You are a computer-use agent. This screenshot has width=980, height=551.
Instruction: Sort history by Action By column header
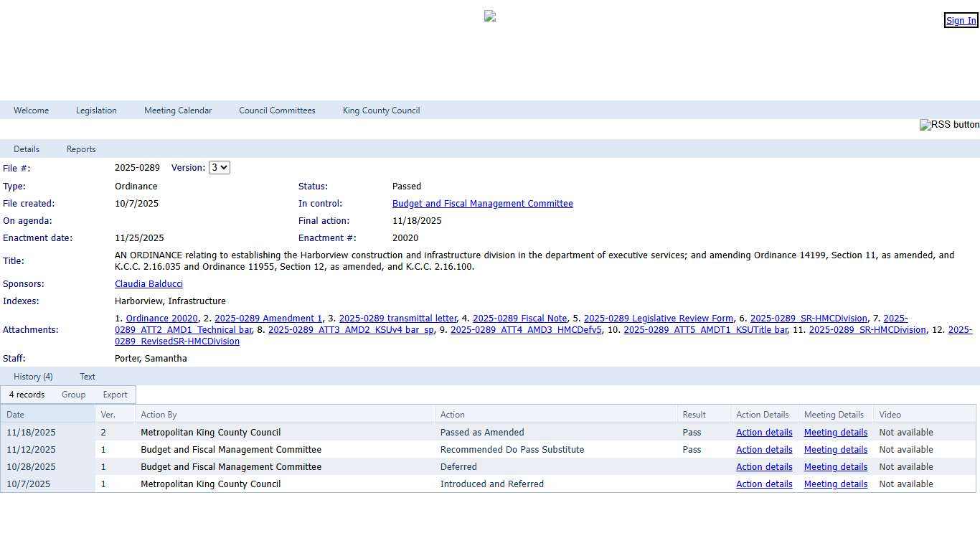coord(159,415)
